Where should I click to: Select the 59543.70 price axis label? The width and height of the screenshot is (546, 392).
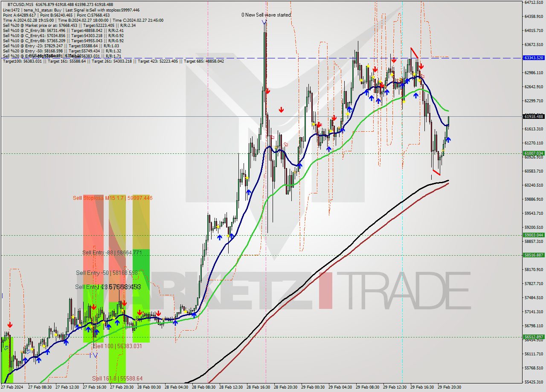533,213
